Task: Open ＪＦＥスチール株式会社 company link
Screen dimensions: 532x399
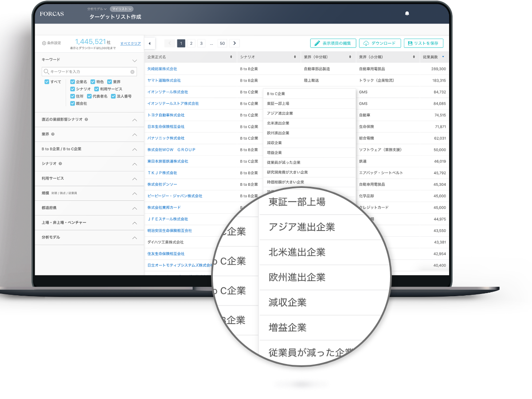Action: (168, 219)
